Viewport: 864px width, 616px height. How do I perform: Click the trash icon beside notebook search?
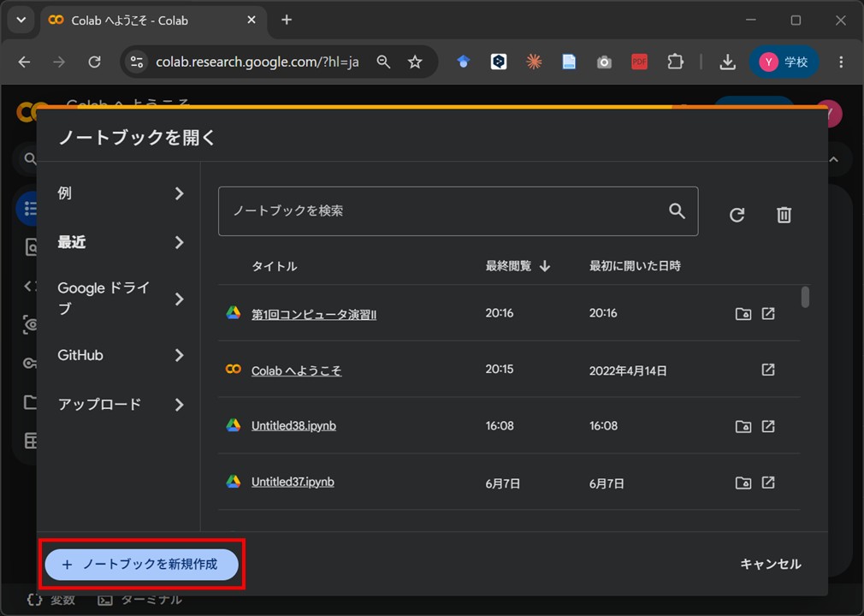pyautogui.click(x=784, y=215)
